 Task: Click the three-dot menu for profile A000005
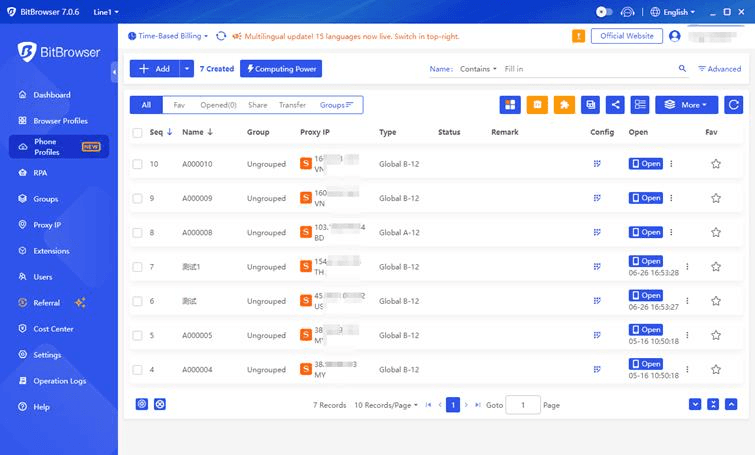[686, 335]
